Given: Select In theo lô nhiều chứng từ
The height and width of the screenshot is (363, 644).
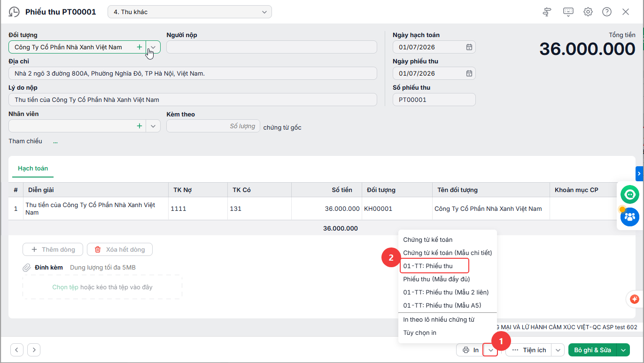Looking at the screenshot, I should tap(447, 319).
